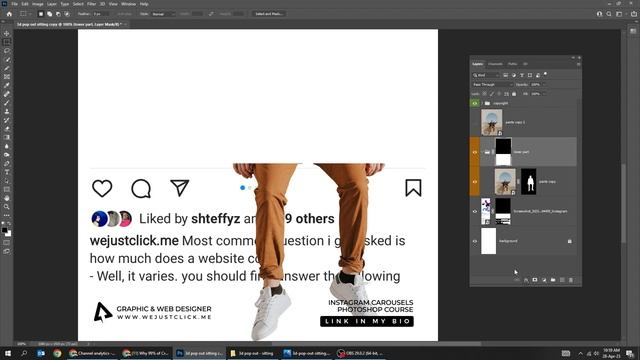Click the foreground color swatch

pyautogui.click(x=4, y=230)
